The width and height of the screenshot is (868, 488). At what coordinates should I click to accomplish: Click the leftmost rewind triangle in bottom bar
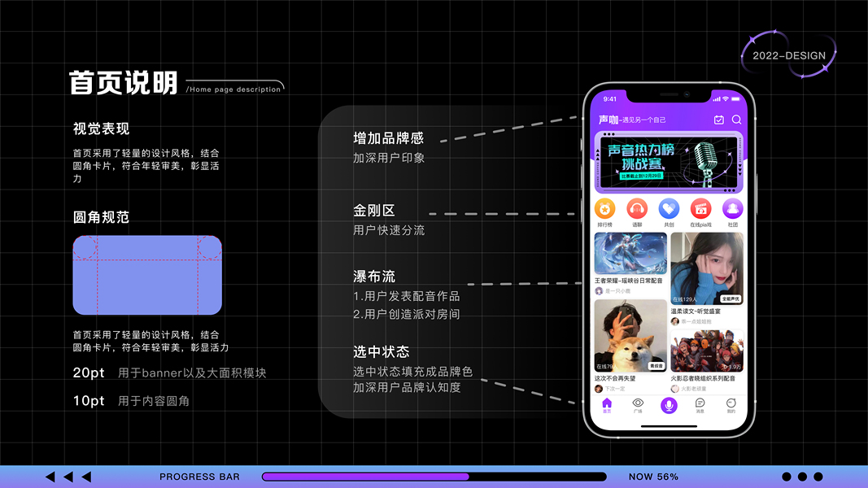click(x=50, y=477)
